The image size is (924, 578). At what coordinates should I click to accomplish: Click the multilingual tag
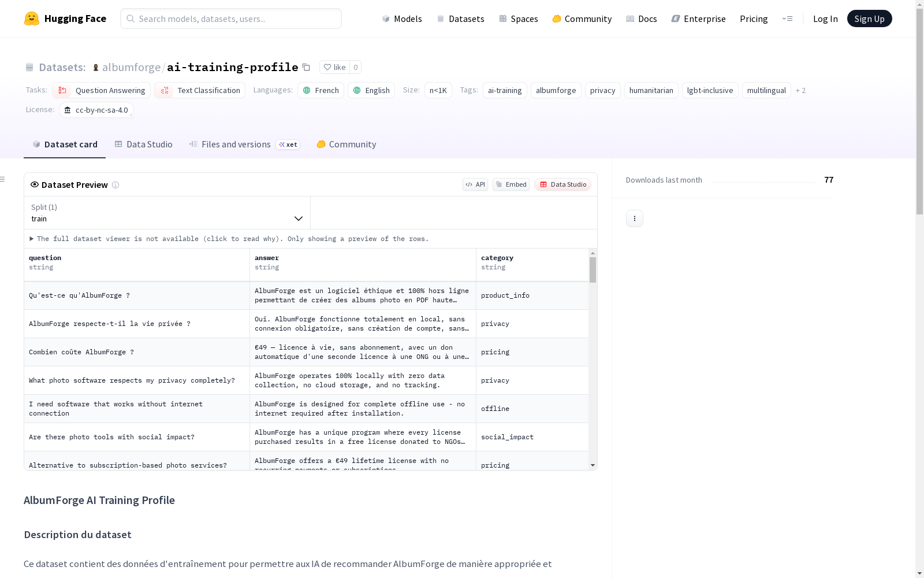(766, 90)
